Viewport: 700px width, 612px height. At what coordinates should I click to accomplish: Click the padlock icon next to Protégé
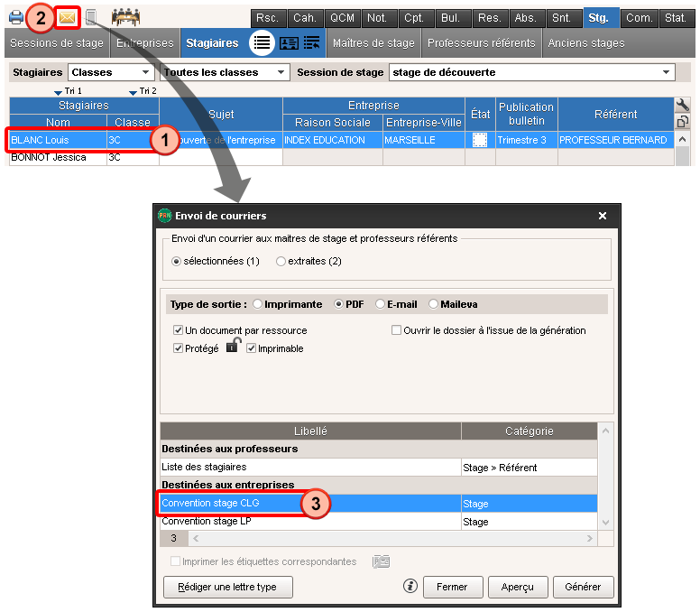coord(232,348)
